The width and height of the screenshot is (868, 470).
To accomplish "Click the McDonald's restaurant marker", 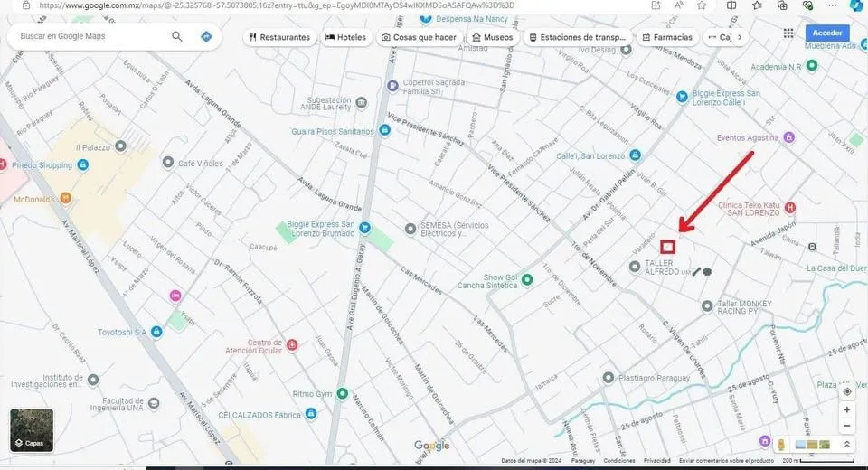I will click(x=65, y=198).
